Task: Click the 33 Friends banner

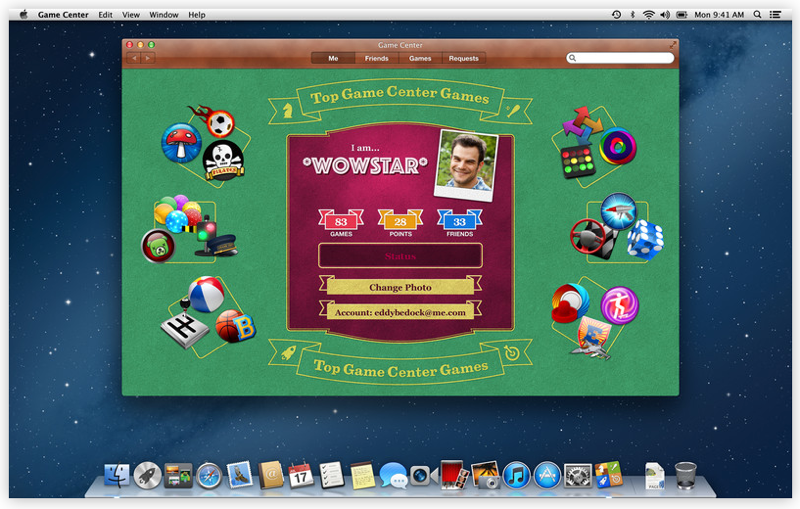Action: [x=460, y=223]
